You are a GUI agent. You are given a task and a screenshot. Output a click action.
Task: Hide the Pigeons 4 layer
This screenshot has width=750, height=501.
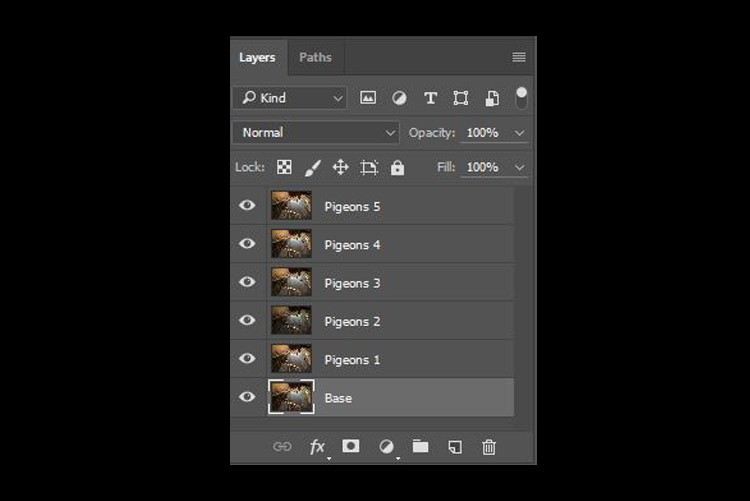pyautogui.click(x=247, y=244)
